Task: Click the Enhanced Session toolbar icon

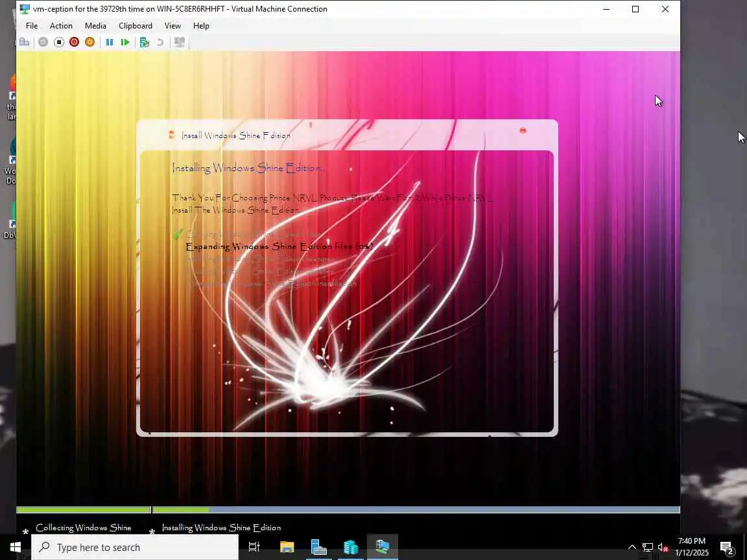Action: point(180,42)
